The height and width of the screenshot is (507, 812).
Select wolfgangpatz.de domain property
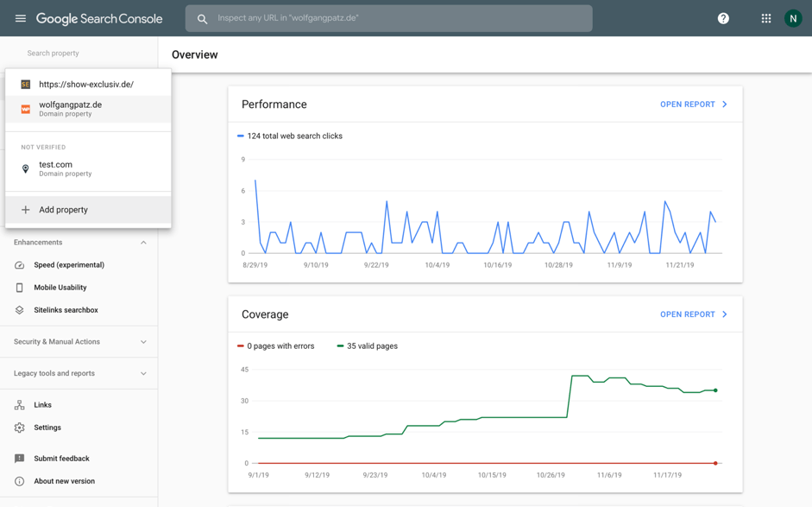[x=88, y=109]
